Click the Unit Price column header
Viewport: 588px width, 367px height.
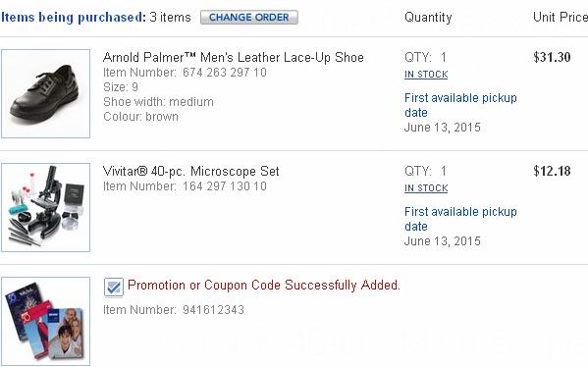point(561,18)
